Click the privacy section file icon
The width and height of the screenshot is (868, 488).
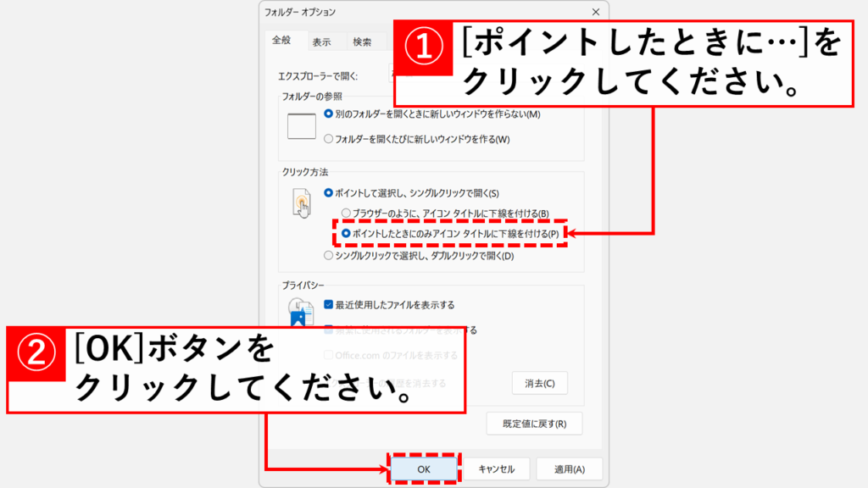[x=300, y=312]
